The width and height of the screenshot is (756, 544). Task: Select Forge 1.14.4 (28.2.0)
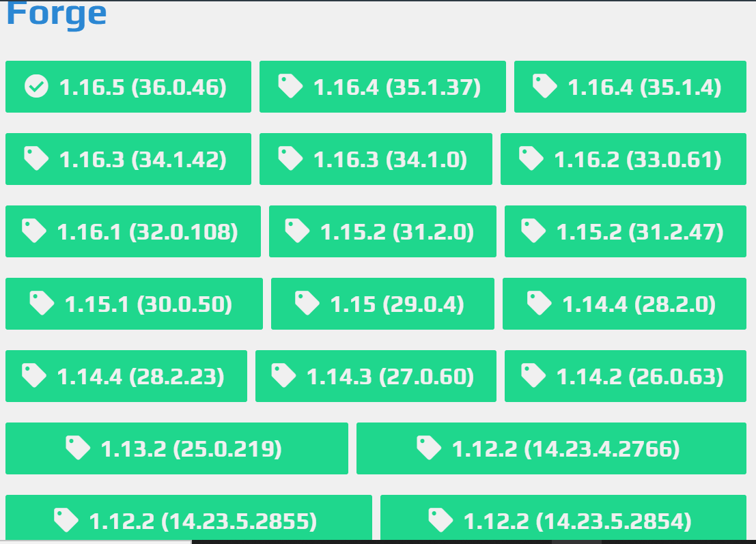click(x=624, y=304)
